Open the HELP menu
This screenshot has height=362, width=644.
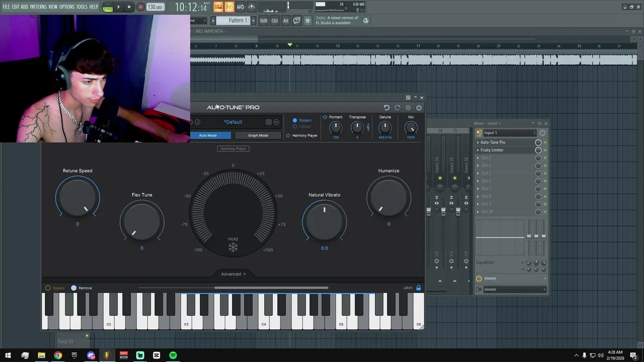pos(94,7)
